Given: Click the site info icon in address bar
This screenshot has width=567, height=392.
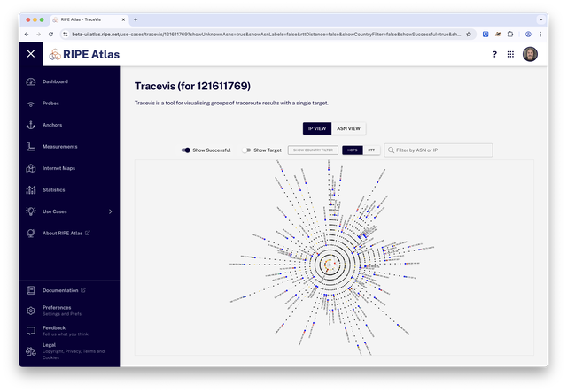Looking at the screenshot, I should click(x=65, y=34).
